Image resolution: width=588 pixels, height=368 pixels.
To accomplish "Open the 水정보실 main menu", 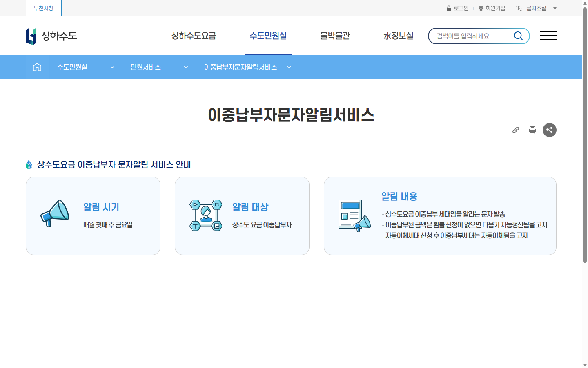I will [398, 36].
